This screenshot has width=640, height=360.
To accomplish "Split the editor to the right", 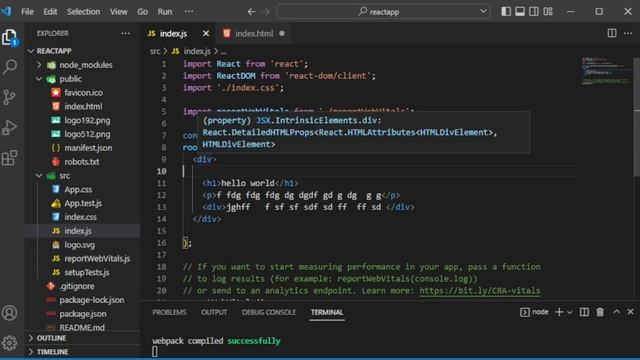I will coord(611,33).
